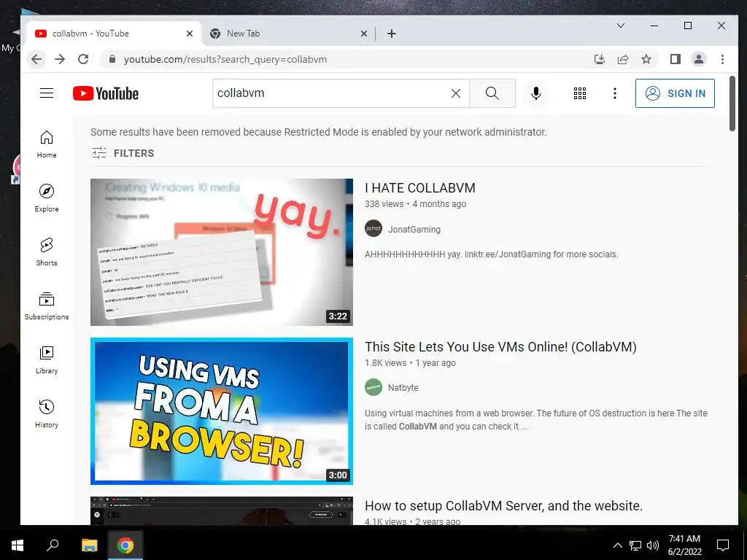Open the YouTube hamburger guide menu
This screenshot has height=560, width=747.
tap(47, 93)
